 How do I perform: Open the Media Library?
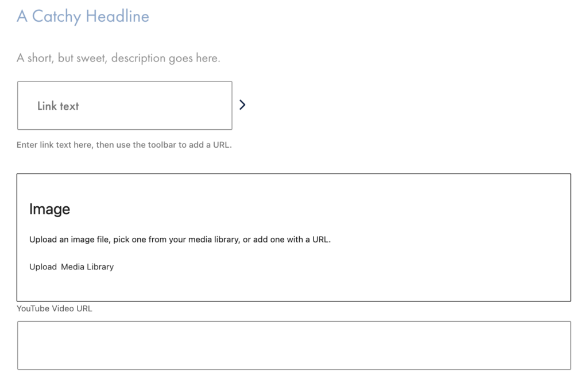click(x=87, y=267)
